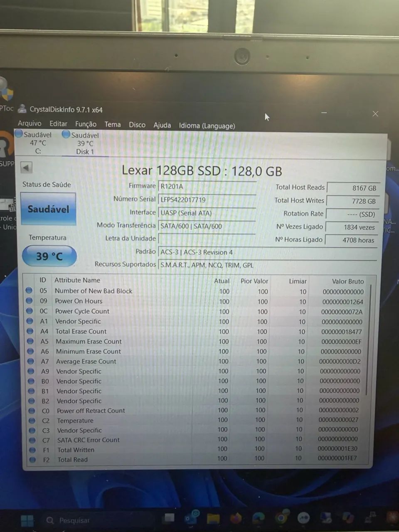Viewport: 399px width, 532px height.
Task: Open the Windows Start menu
Action: click(x=27, y=520)
